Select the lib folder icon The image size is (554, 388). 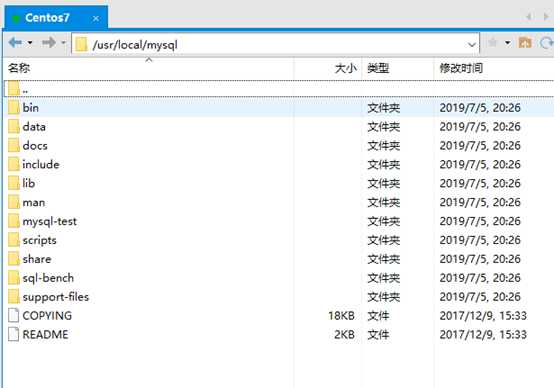(x=14, y=183)
